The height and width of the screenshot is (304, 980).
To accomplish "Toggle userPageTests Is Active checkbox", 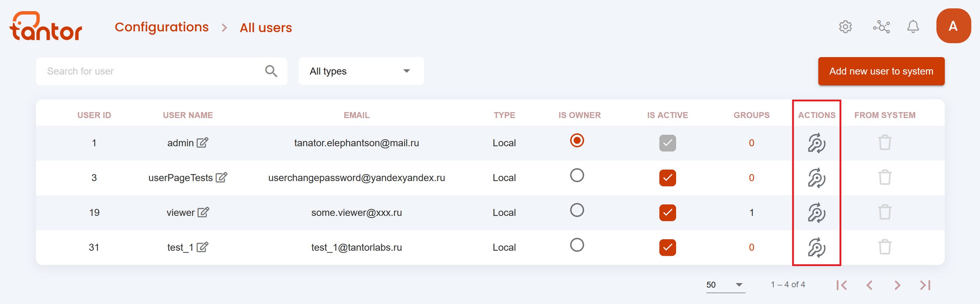I will 668,178.
